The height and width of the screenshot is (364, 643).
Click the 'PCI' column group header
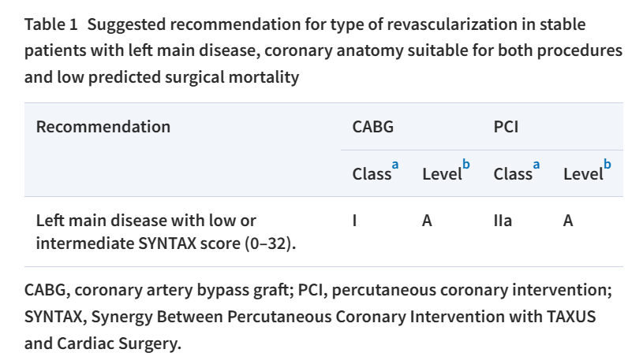click(x=506, y=127)
